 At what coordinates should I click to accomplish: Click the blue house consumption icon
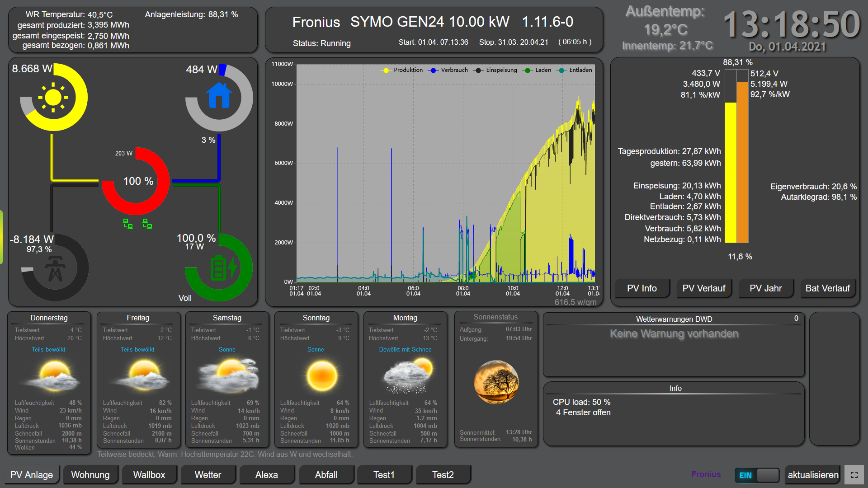click(x=219, y=95)
